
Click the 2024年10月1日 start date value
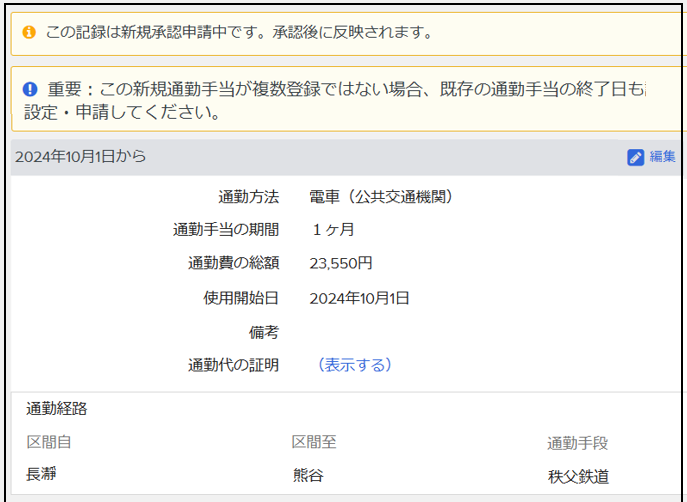tap(359, 298)
